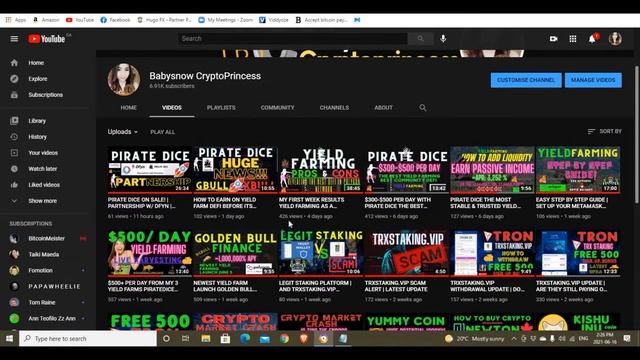
Task: Open "EASY STEP BY STEP GUIDE" video title
Action: (x=572, y=203)
